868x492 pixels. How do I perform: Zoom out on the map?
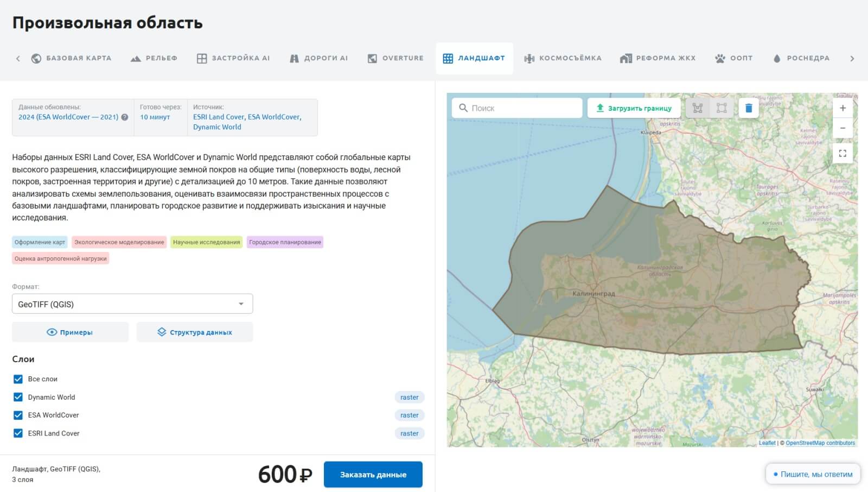coord(843,128)
